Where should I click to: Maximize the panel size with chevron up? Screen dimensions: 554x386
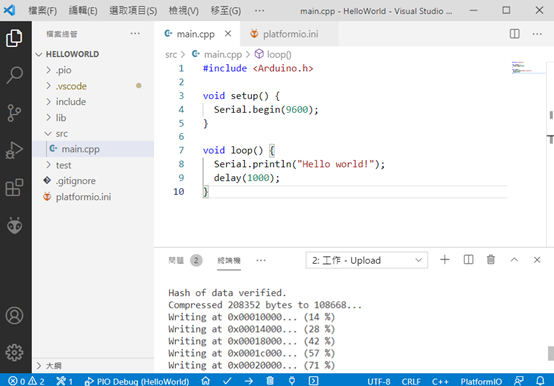(514, 260)
